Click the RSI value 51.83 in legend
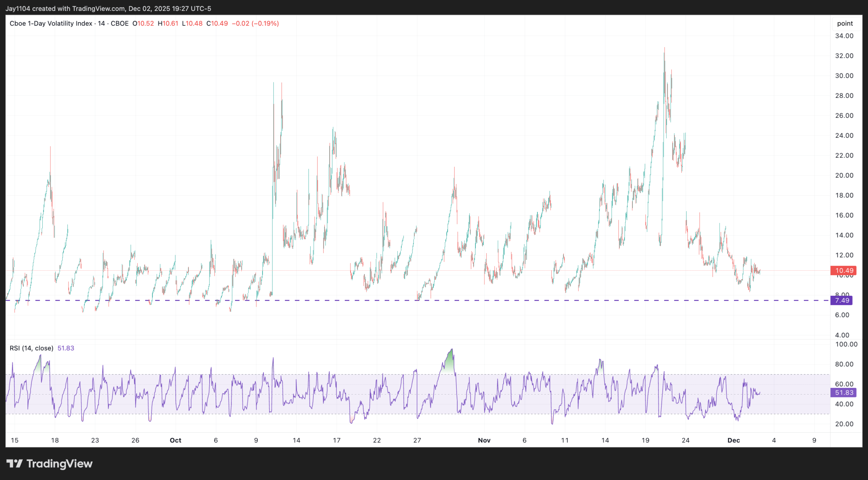The width and height of the screenshot is (868, 480). click(66, 348)
